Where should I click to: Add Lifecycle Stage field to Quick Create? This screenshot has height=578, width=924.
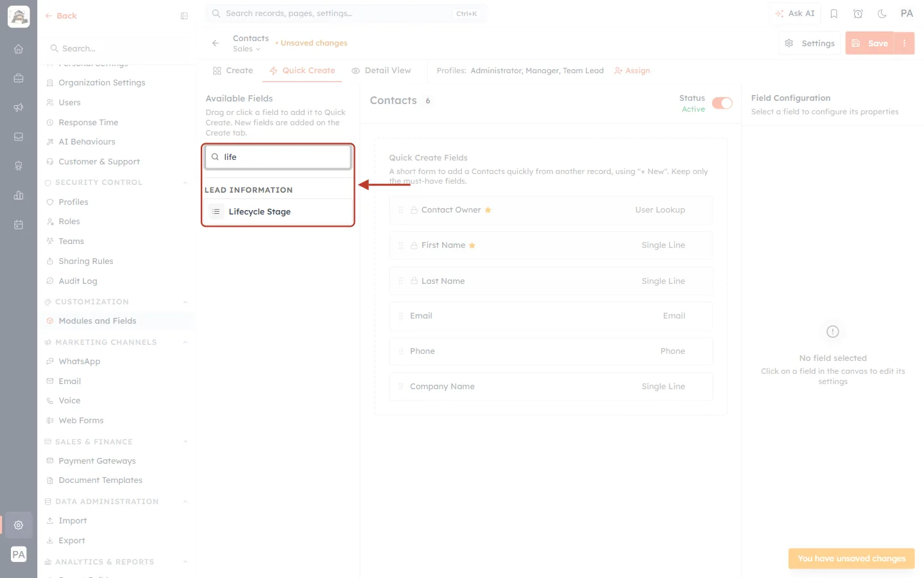pos(278,212)
